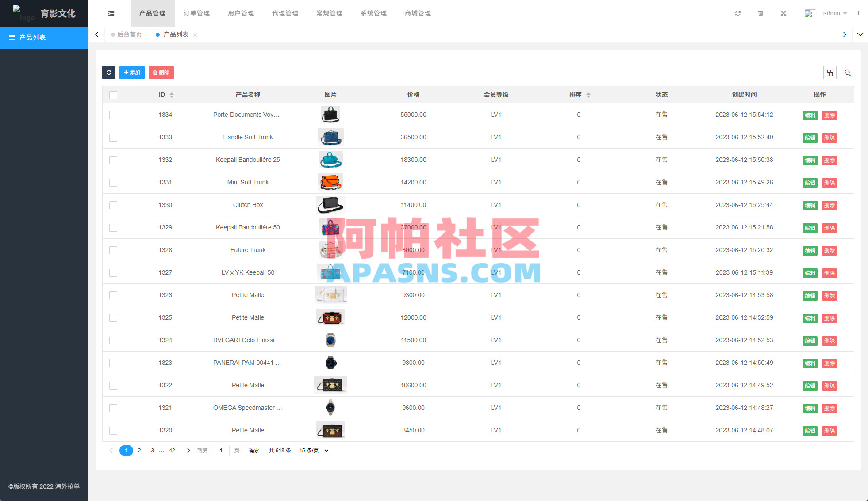Image resolution: width=868 pixels, height=501 pixels.
Task: Select the header checkbox to pick all rows
Action: tap(113, 95)
